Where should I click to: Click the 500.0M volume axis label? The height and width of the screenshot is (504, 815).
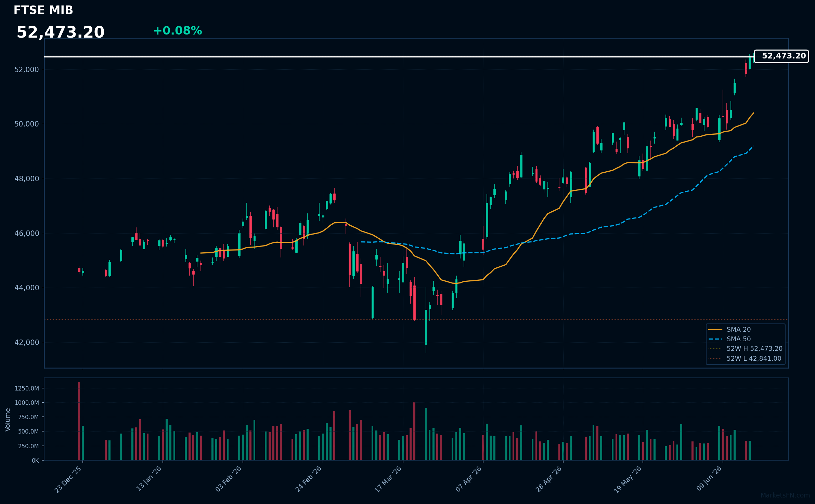point(28,432)
